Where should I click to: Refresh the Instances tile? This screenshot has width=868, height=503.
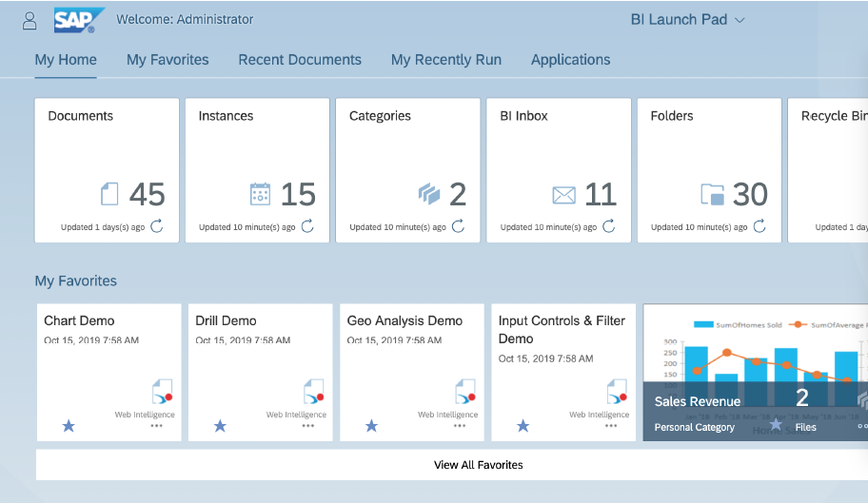point(307,226)
